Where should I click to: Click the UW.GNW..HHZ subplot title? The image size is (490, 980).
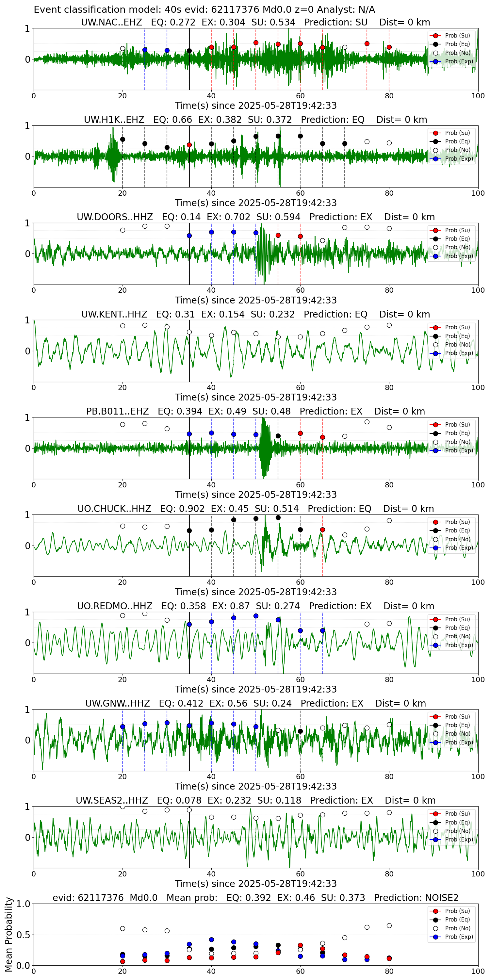click(256, 703)
